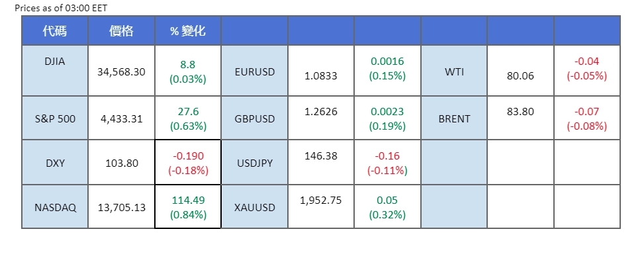This screenshot has height=268, width=644.
Task: Click the DXY change value -0.190
Action: (x=188, y=156)
